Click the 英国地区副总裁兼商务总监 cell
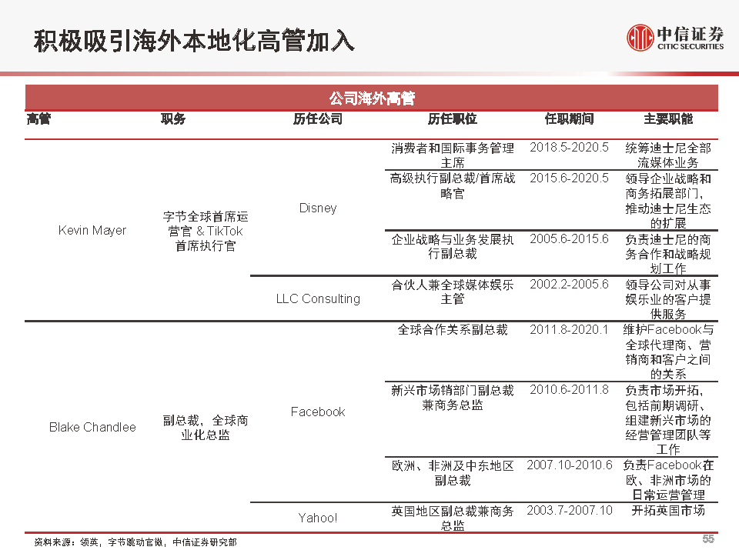This screenshot has width=739, height=560. click(453, 518)
